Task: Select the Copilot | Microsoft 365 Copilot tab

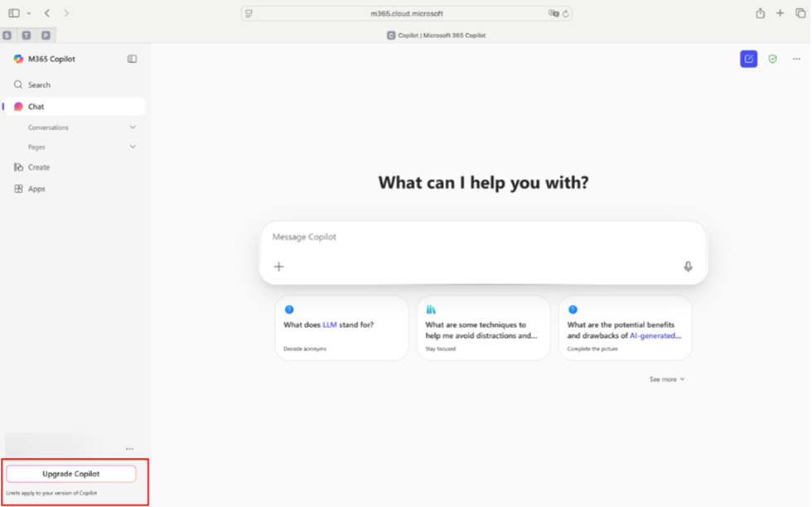Action: [437, 36]
